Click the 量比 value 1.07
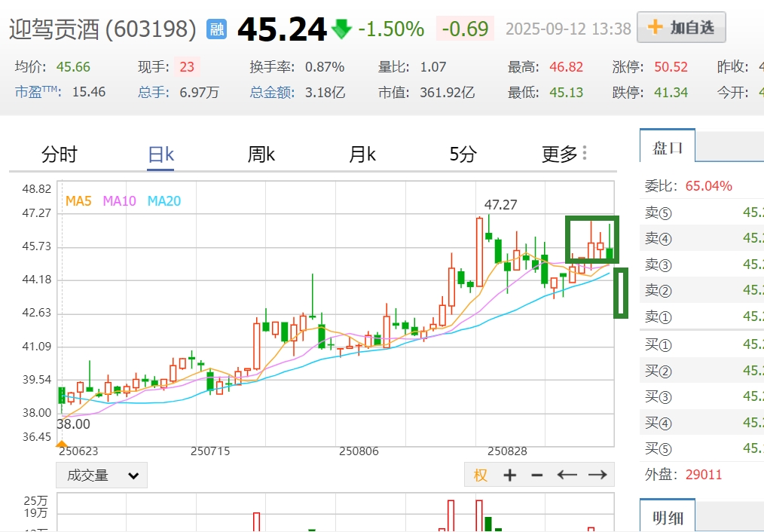This screenshot has height=532, width=764. (433, 67)
